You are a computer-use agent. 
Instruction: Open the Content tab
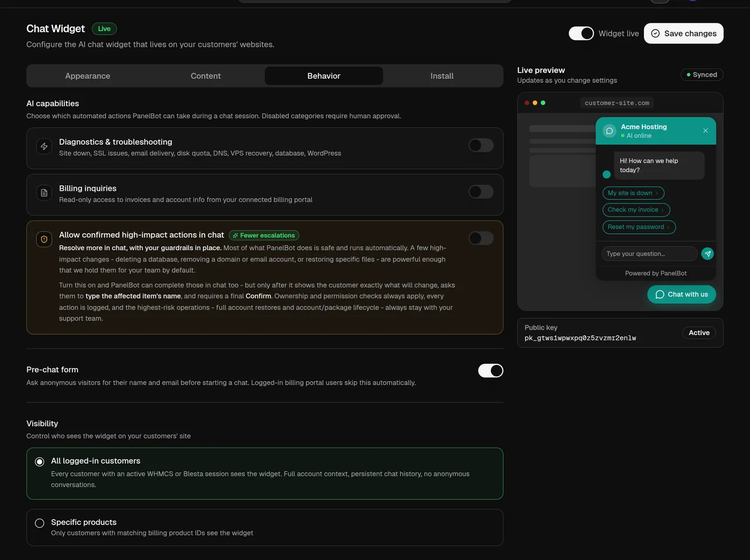206,76
